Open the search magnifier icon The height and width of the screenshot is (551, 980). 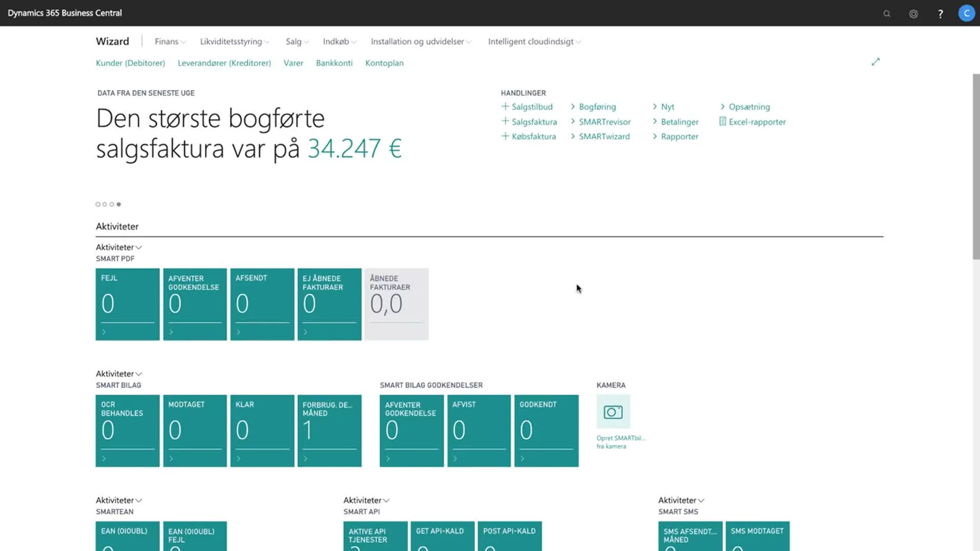point(887,14)
